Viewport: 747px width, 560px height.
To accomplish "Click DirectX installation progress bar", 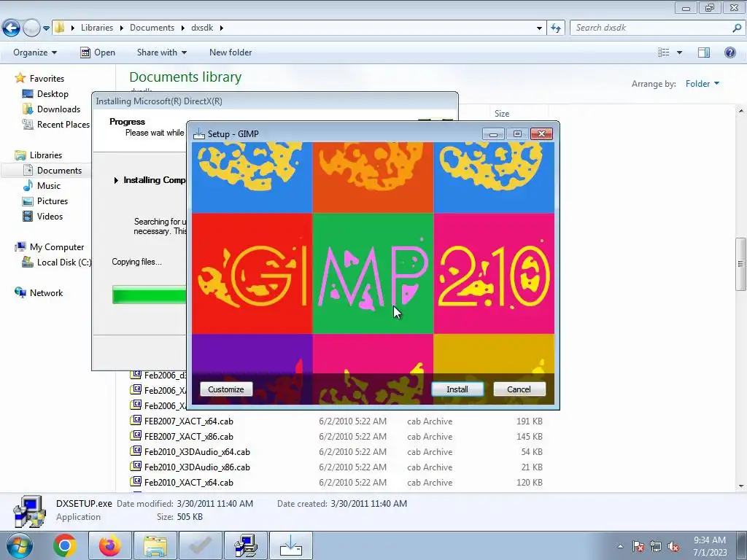I will 149,295.
